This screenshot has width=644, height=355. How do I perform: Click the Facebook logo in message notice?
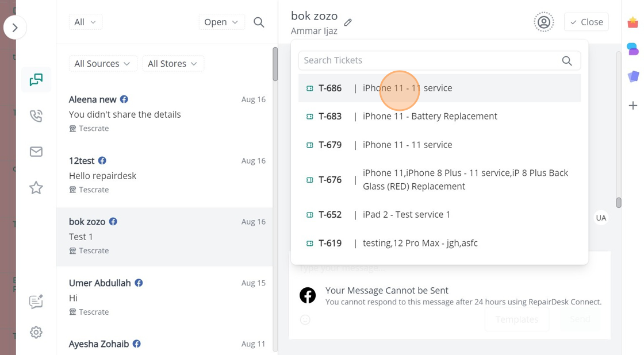coord(308,295)
